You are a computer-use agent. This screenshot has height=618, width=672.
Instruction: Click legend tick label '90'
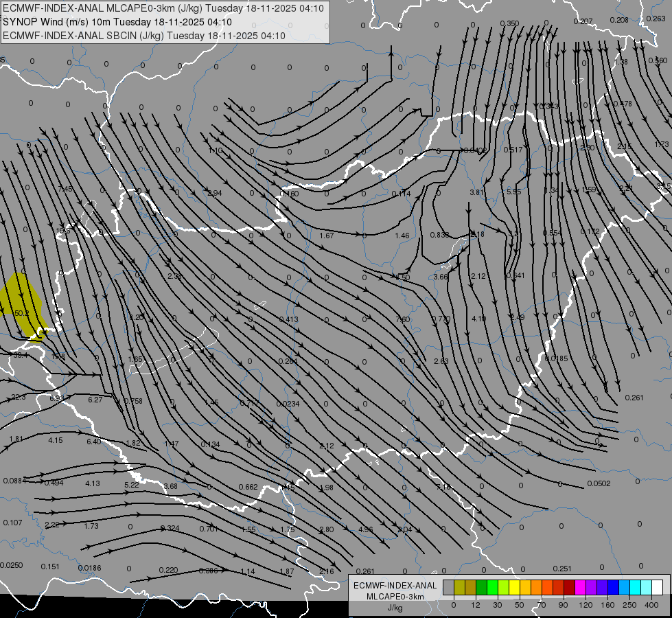point(564,605)
